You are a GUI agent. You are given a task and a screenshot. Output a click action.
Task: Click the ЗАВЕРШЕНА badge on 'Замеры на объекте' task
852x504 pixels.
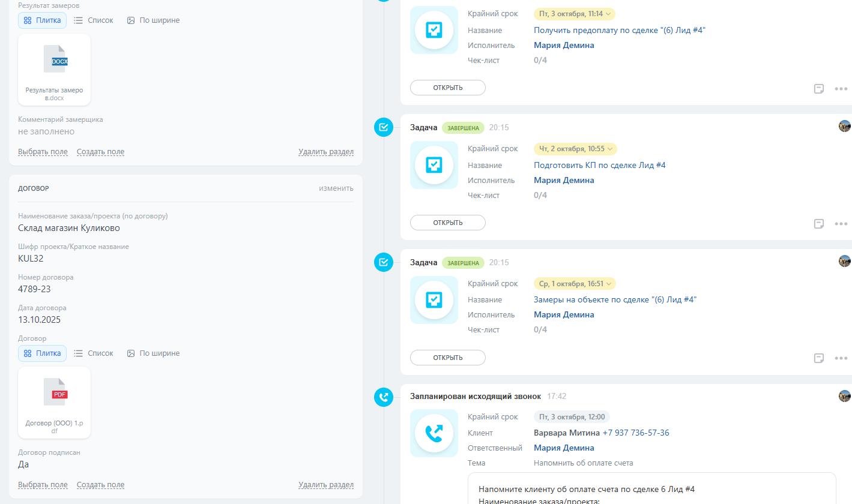click(x=463, y=263)
